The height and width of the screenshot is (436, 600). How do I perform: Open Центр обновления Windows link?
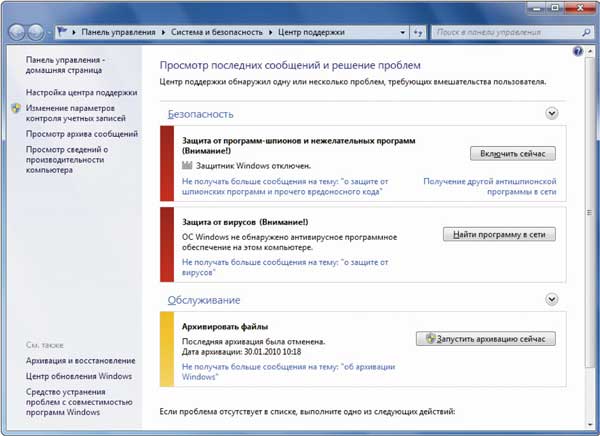pos(79,376)
